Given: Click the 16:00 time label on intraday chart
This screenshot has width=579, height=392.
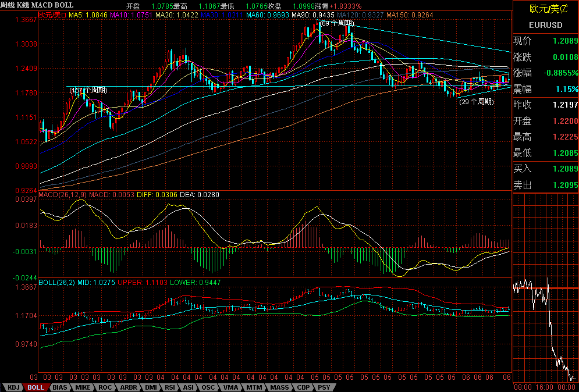Looking at the screenshot, I should click(544, 387).
